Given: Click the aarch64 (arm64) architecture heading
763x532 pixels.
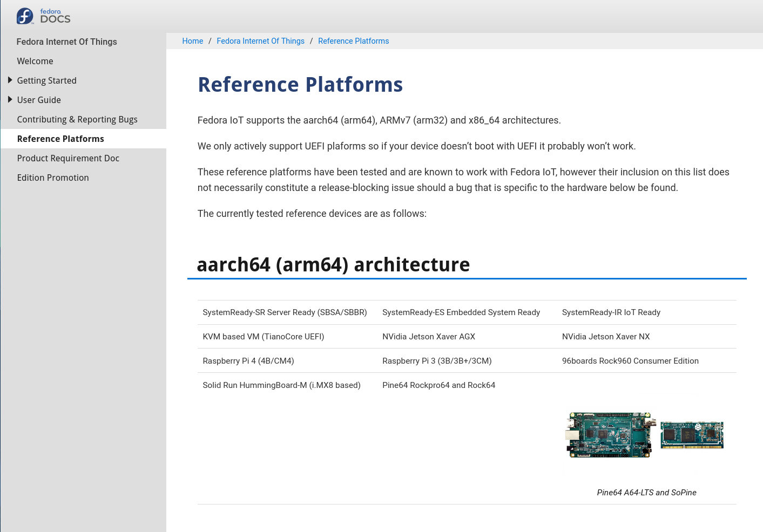Looking at the screenshot, I should pyautogui.click(x=333, y=265).
